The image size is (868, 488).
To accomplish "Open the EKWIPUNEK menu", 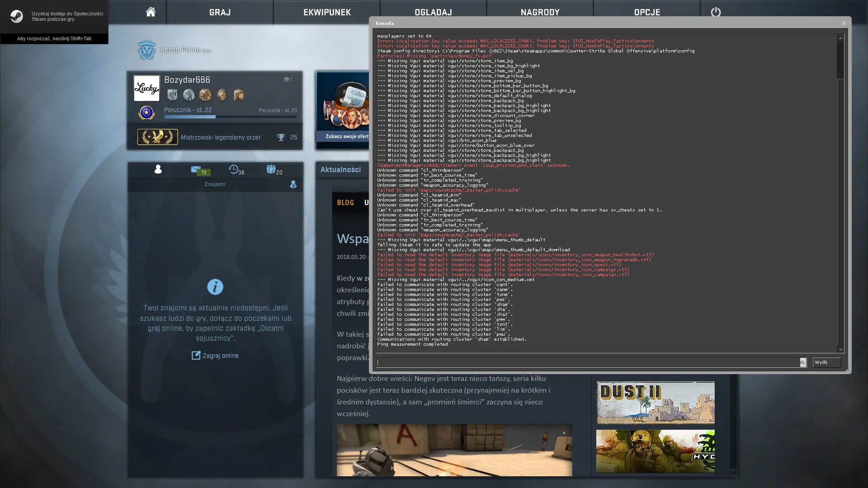I will [x=327, y=12].
